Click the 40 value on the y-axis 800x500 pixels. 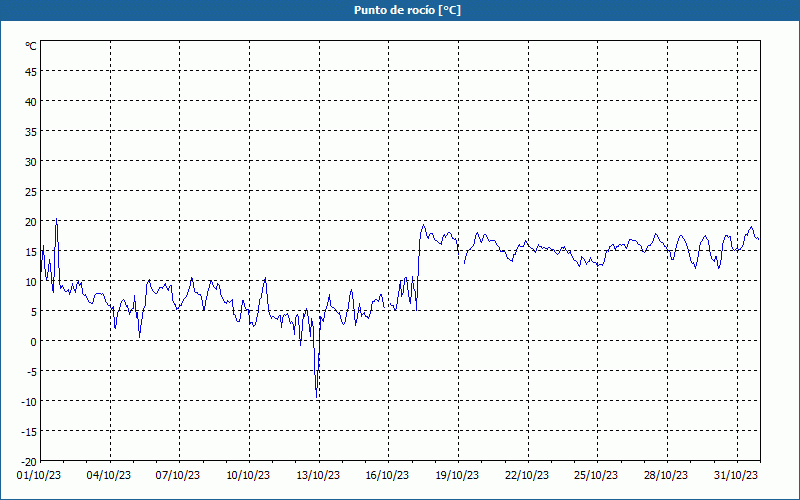[31, 102]
